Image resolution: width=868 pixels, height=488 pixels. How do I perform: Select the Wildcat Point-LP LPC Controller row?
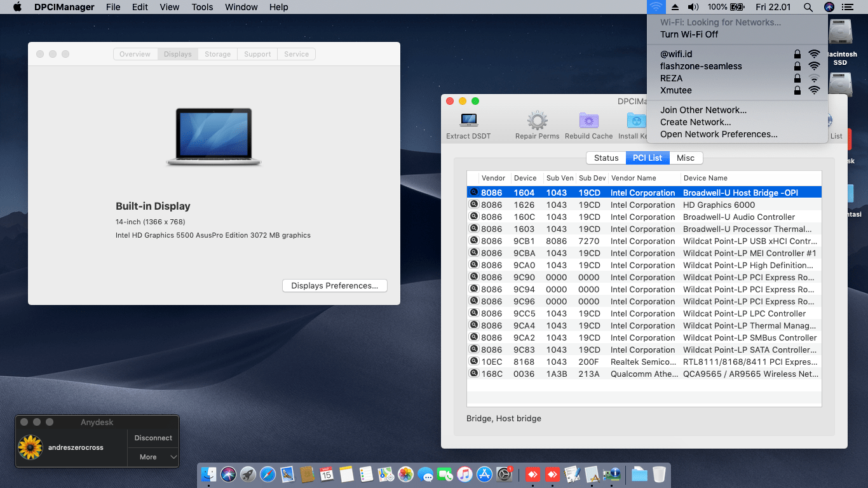click(644, 313)
